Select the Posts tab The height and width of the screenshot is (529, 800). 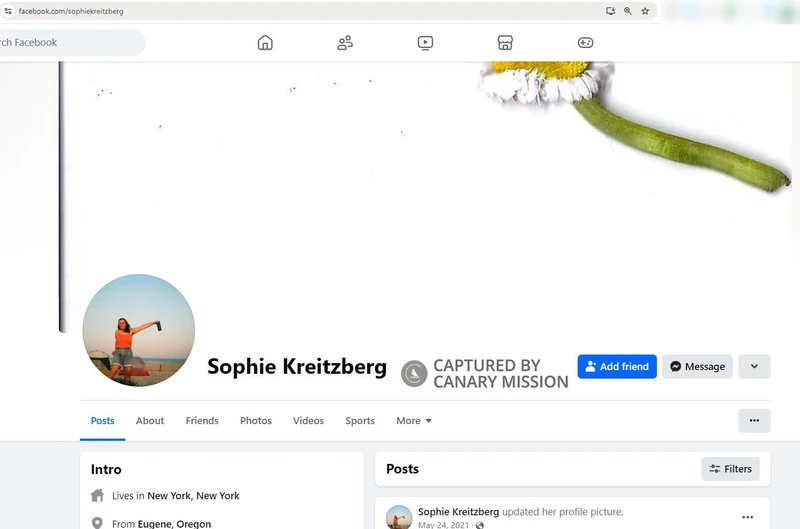[x=103, y=420]
